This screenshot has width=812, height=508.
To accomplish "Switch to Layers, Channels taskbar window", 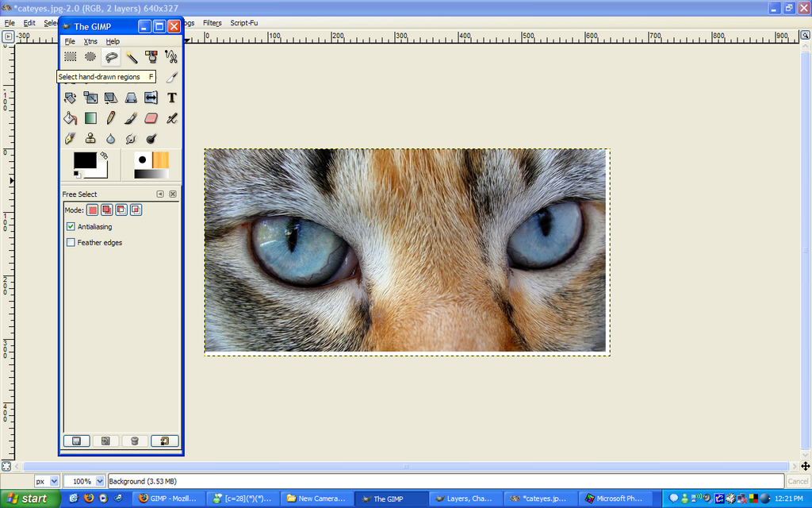I will coord(466,498).
